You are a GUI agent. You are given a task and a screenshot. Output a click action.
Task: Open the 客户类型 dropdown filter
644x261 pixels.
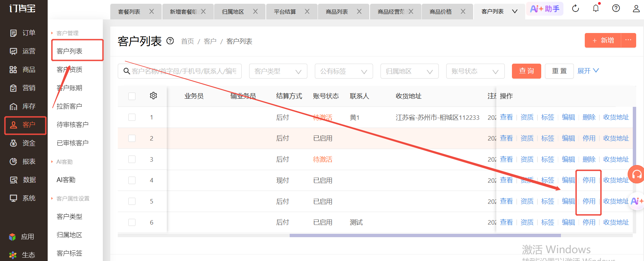coord(278,71)
